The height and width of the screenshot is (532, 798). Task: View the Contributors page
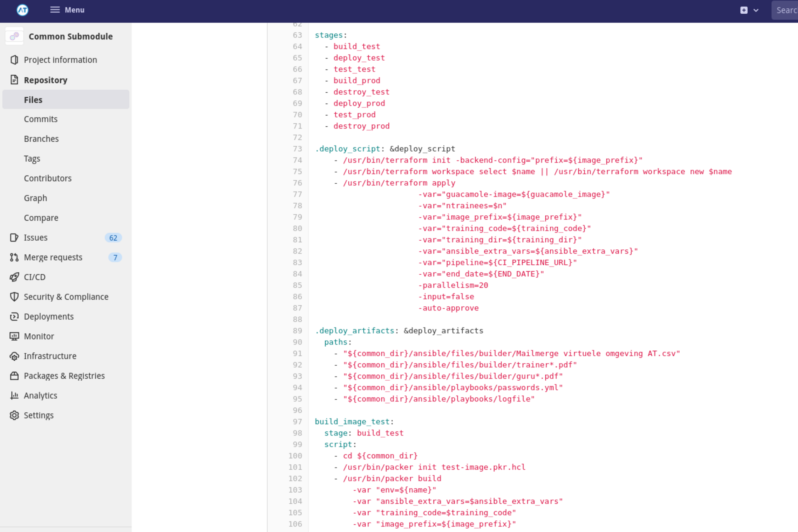pyautogui.click(x=47, y=178)
